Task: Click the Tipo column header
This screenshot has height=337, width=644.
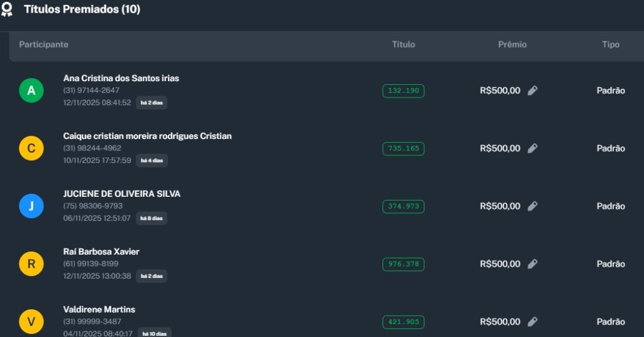Action: click(610, 45)
